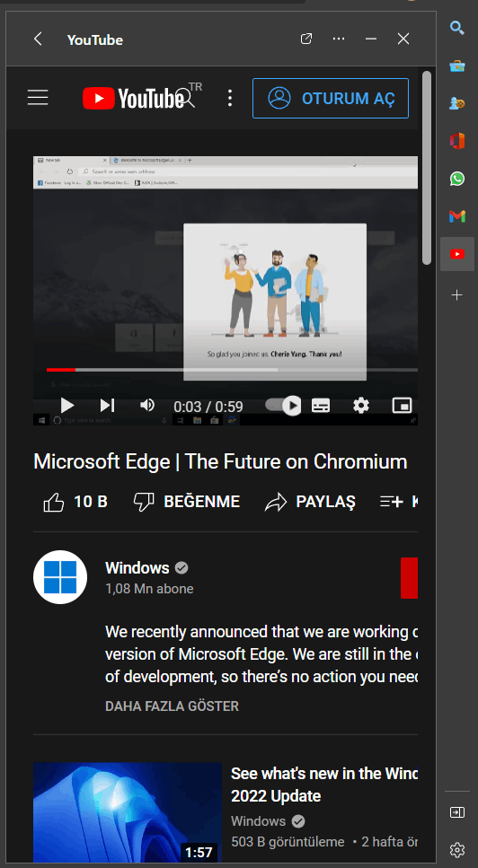Image resolution: width=478 pixels, height=868 pixels.
Task: Open Edge sidebar Search icon
Action: coord(457,27)
